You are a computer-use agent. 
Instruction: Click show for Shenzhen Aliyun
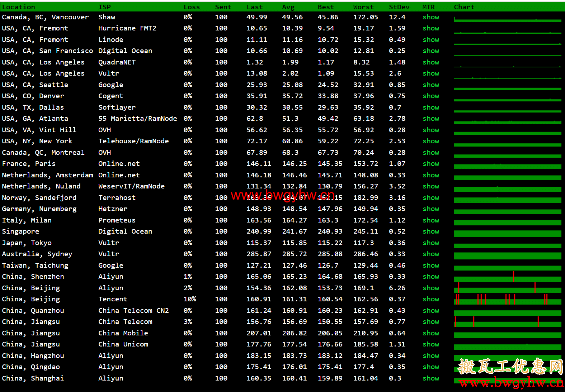click(431, 277)
